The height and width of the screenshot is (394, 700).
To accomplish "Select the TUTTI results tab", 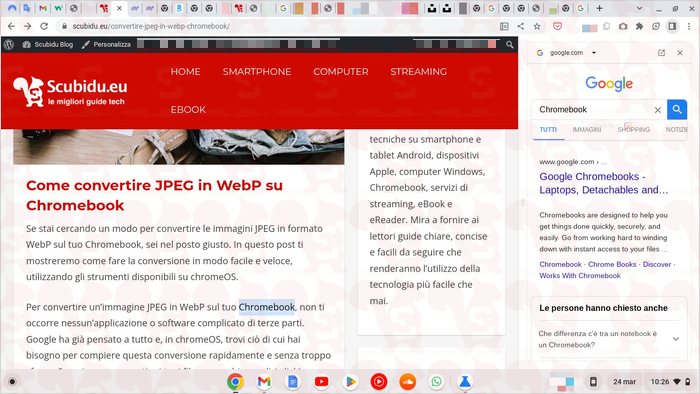I will (x=548, y=129).
